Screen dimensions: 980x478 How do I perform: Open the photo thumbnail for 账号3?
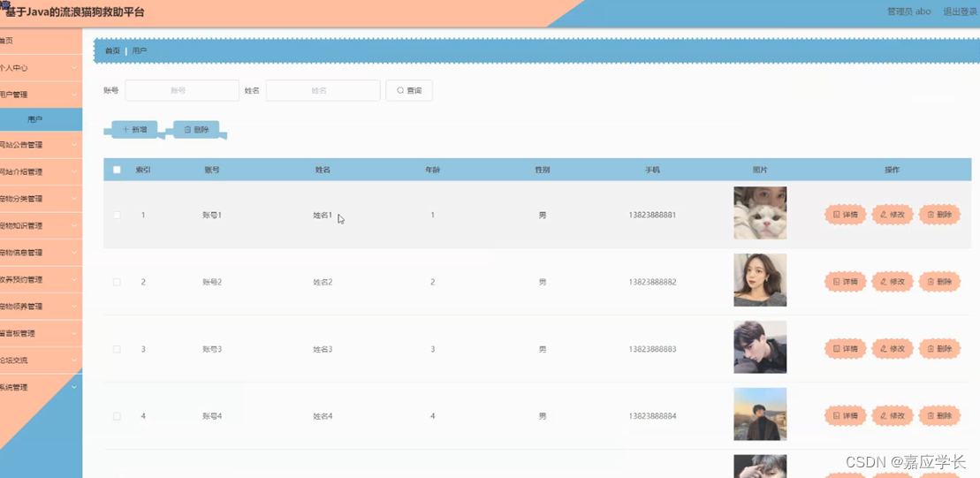pos(760,346)
